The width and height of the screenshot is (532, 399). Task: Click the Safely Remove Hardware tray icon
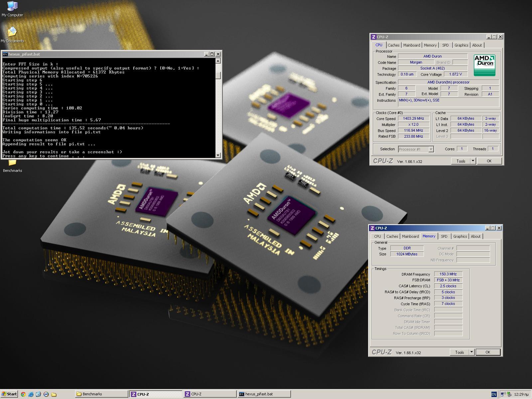(509, 394)
